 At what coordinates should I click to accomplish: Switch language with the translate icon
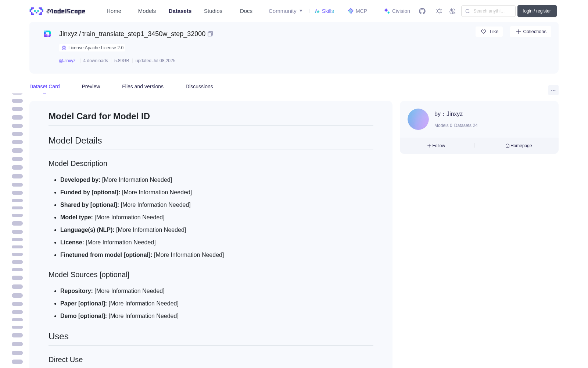[x=453, y=11]
